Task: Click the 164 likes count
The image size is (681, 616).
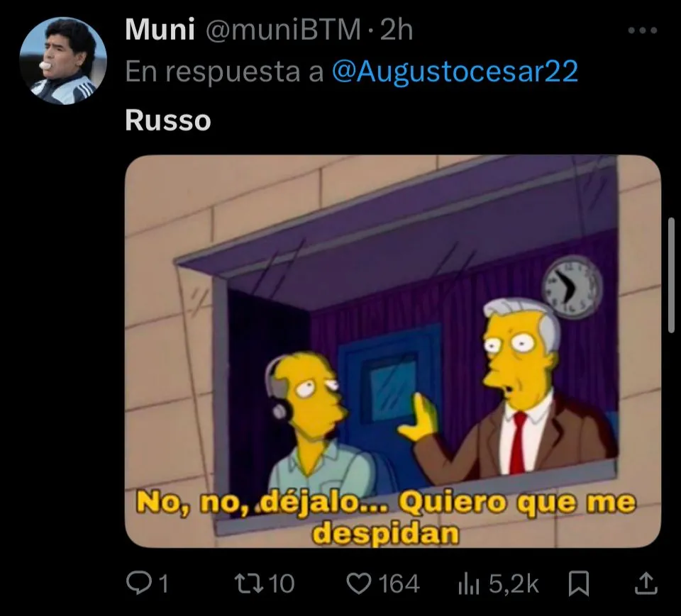Action: coord(399,584)
